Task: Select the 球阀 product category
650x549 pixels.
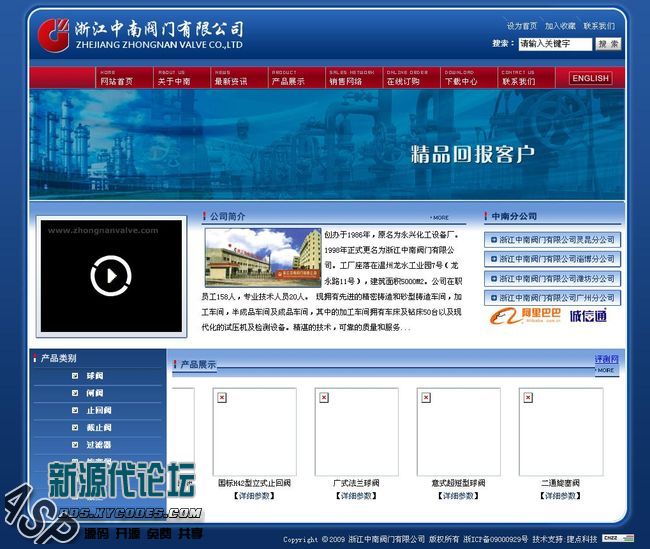Action: tap(95, 376)
